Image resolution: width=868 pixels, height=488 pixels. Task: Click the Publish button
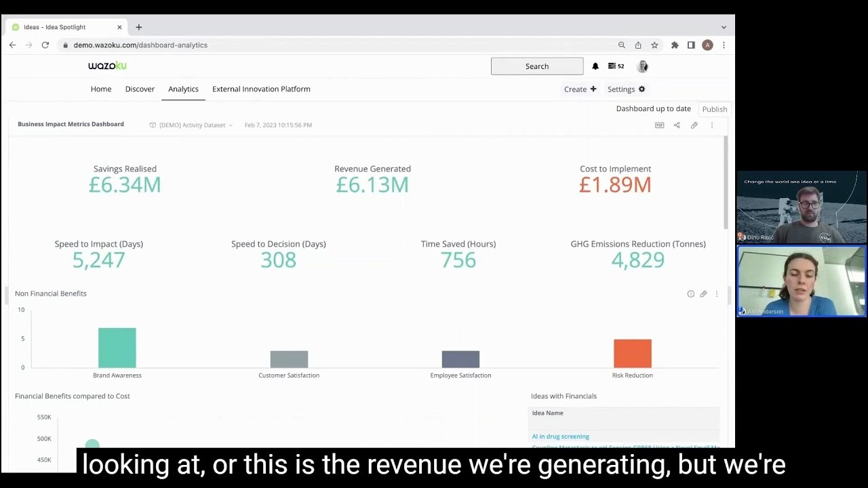(x=715, y=109)
